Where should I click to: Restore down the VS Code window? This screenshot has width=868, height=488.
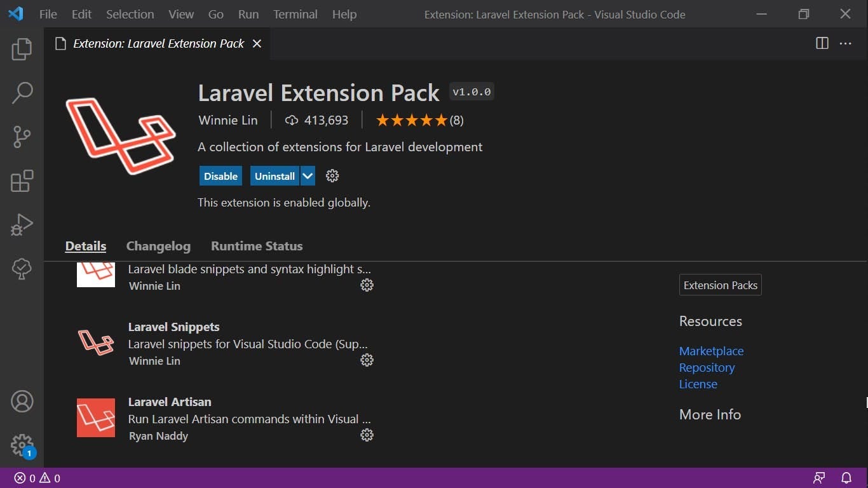pyautogui.click(x=804, y=14)
